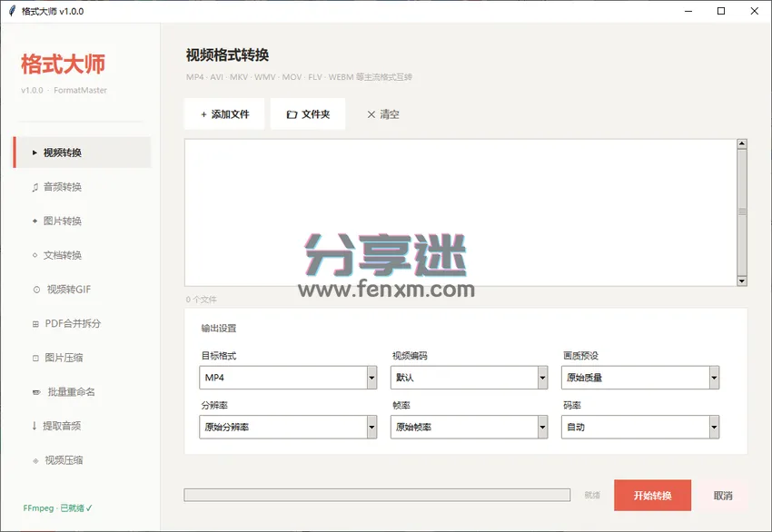Open the 目标格式 MP4 dropdown

288,378
